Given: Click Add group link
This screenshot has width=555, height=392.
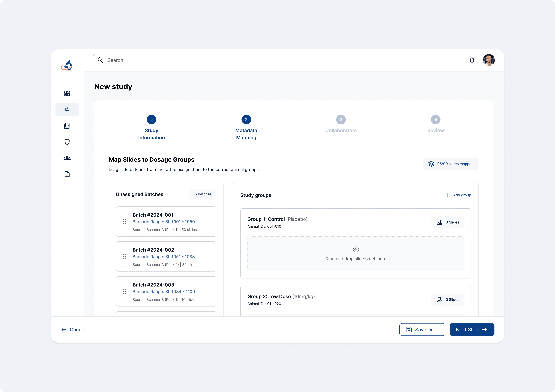Looking at the screenshot, I should [458, 195].
